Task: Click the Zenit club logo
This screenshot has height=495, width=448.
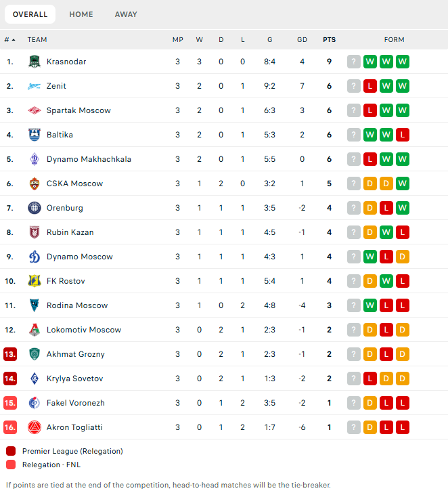Action: [x=35, y=86]
